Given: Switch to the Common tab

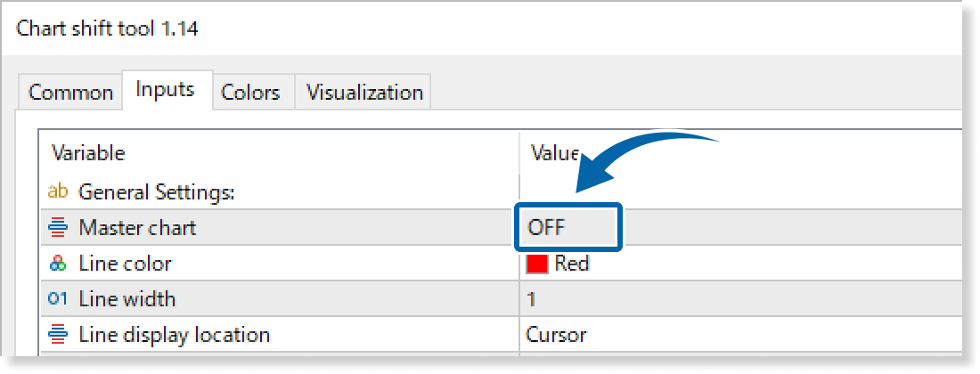Looking at the screenshot, I should (x=70, y=93).
